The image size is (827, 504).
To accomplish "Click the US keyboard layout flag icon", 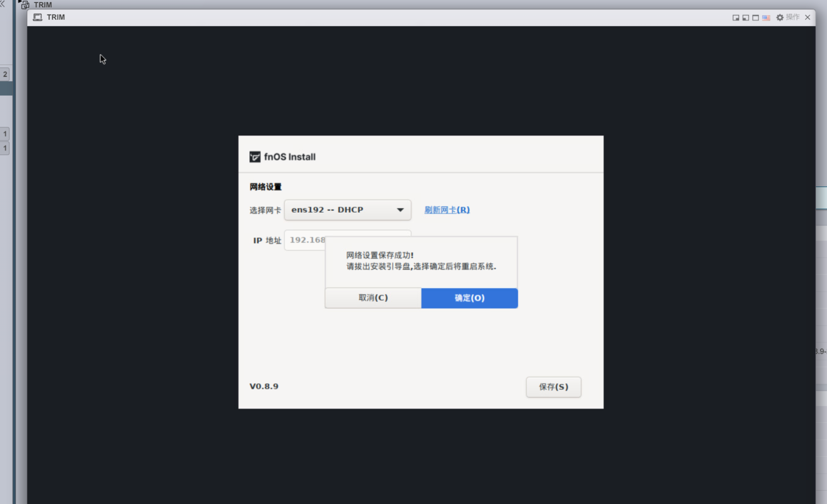I will (x=766, y=18).
